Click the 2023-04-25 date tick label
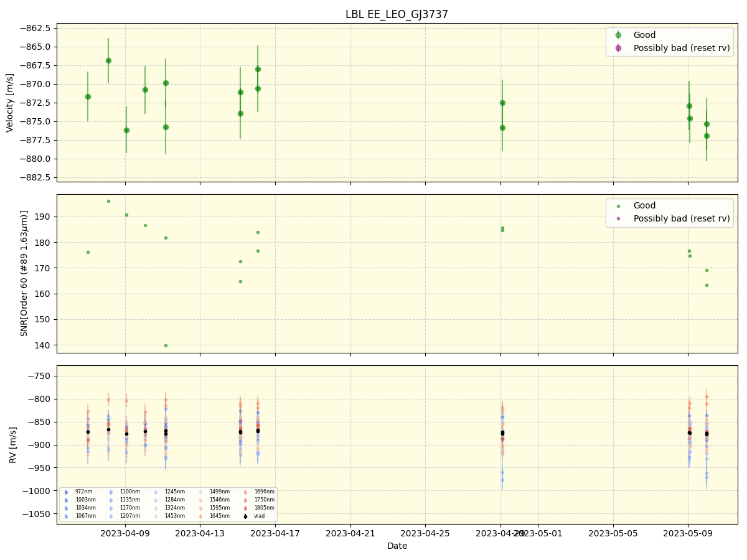Screen dimensions: 747x560 click(x=425, y=533)
